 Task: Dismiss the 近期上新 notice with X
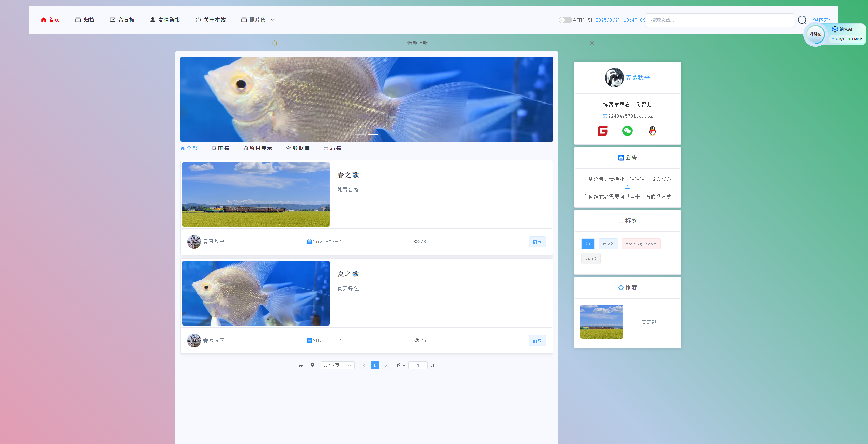point(592,43)
